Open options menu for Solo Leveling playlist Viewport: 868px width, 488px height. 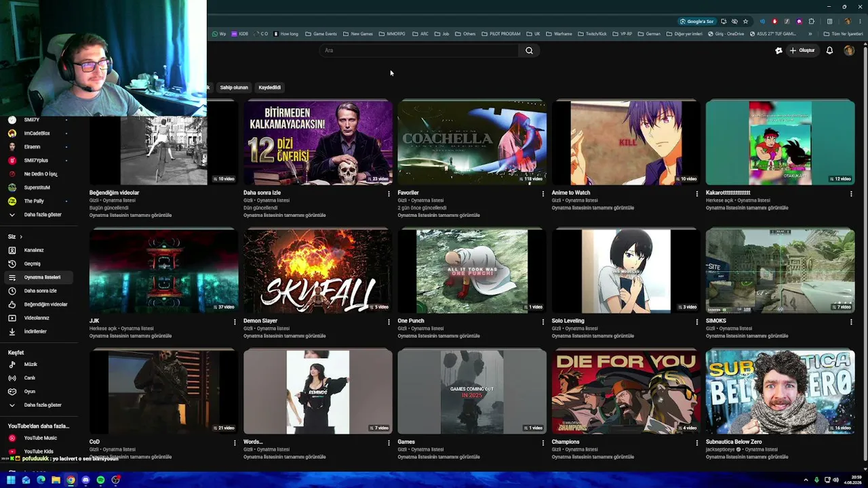tap(696, 322)
